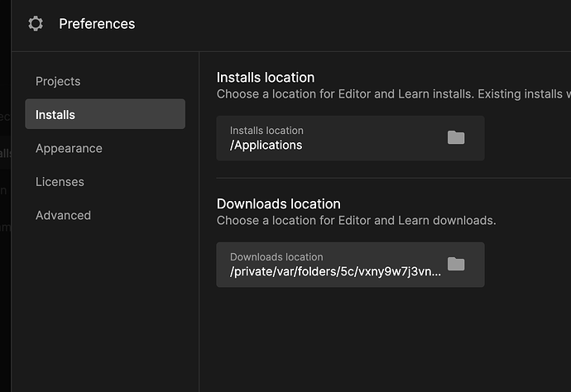
Task: Open folder picker for Downloads location
Action: (x=456, y=264)
